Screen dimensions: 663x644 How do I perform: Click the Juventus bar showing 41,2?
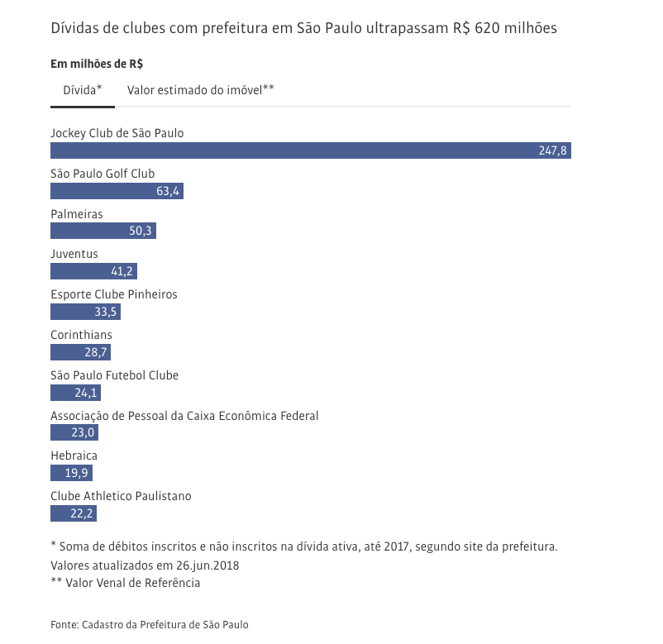(x=93, y=271)
